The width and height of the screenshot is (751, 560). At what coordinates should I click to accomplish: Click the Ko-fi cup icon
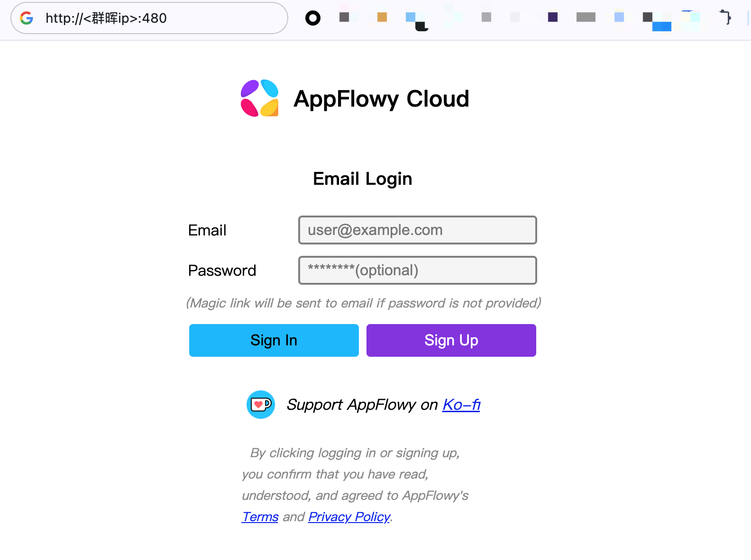tap(261, 405)
